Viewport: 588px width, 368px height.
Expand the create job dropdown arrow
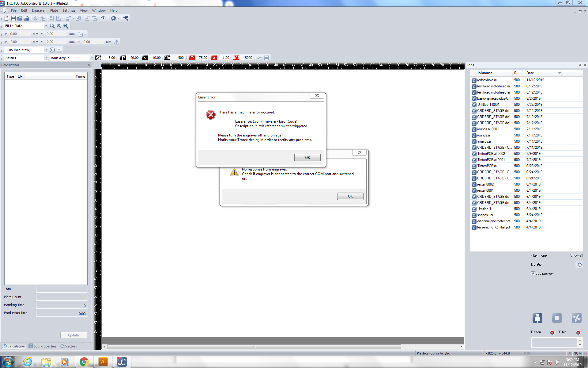(x=73, y=18)
